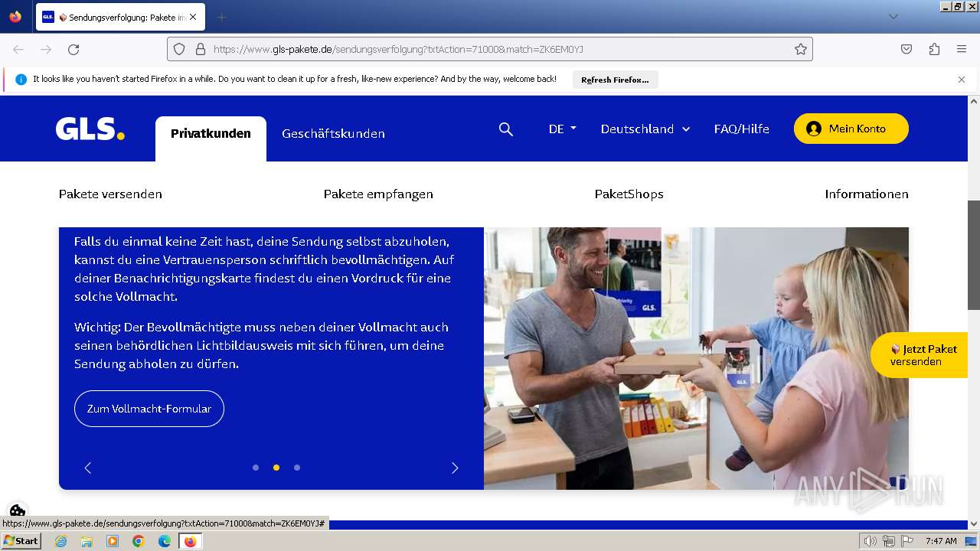Click the network tray icon
This screenshot has width=980, height=551.
coord(889,541)
